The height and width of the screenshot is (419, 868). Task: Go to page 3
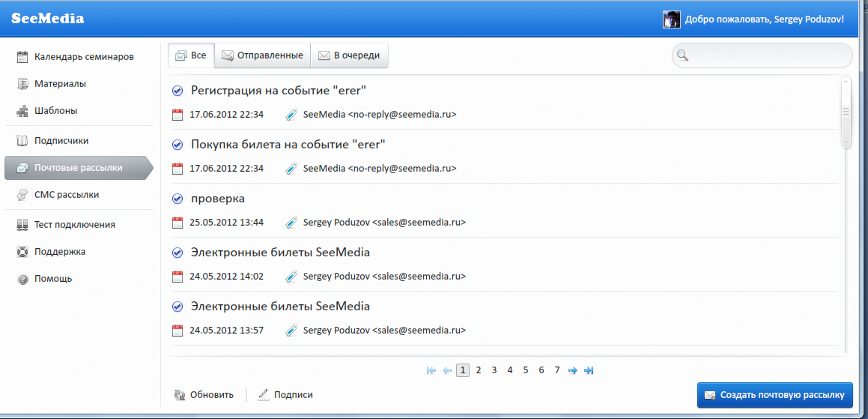tap(494, 370)
